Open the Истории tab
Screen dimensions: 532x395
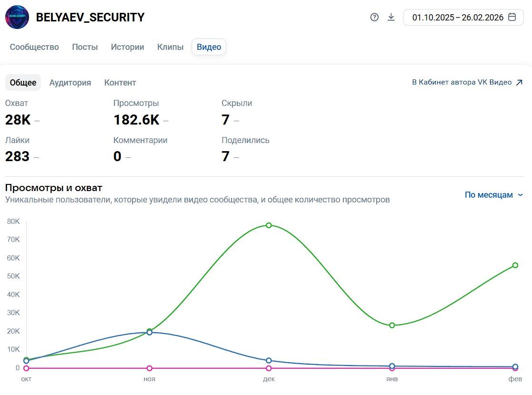(x=128, y=47)
